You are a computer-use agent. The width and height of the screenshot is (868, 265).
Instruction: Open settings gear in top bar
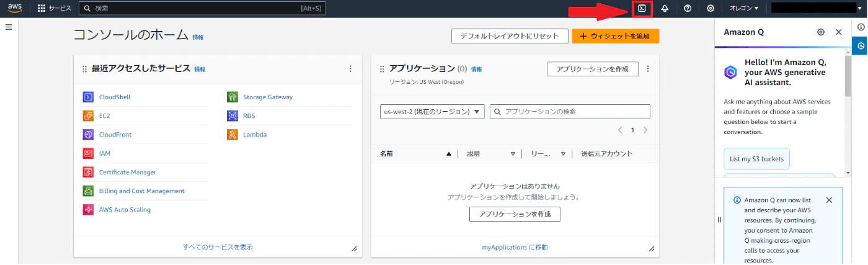711,9
